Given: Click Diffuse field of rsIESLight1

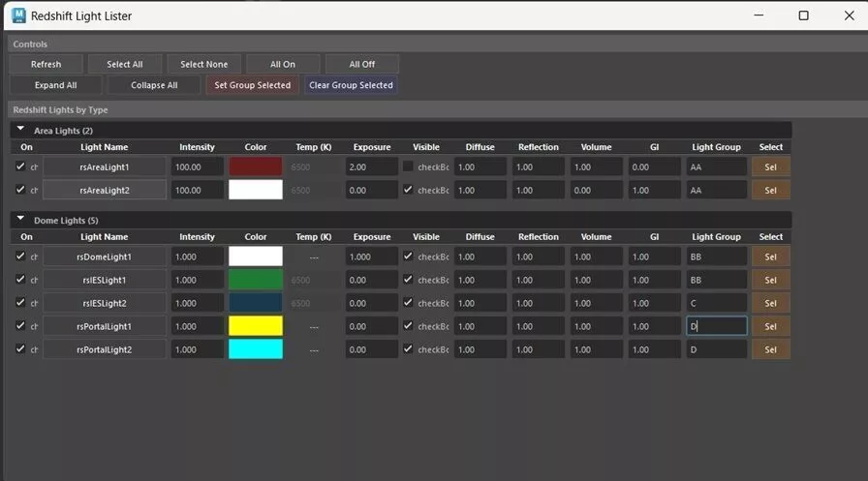Looking at the screenshot, I should point(480,280).
